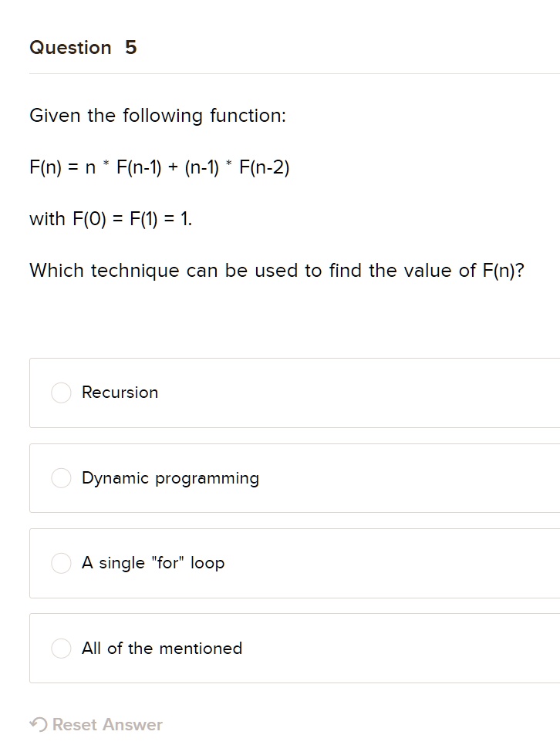The width and height of the screenshot is (560, 755).
Task: Click the radio circle beside Dynamic programming
Action: [60, 478]
